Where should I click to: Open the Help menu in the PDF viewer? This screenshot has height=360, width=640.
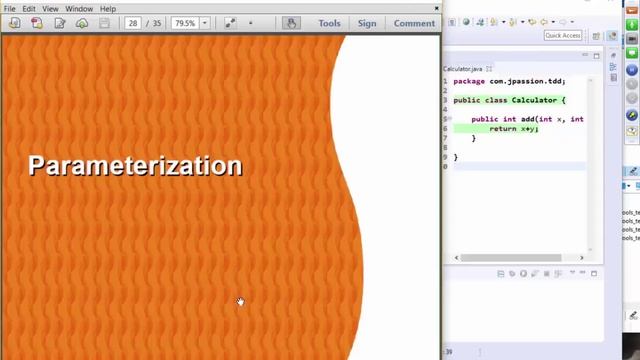pyautogui.click(x=108, y=9)
